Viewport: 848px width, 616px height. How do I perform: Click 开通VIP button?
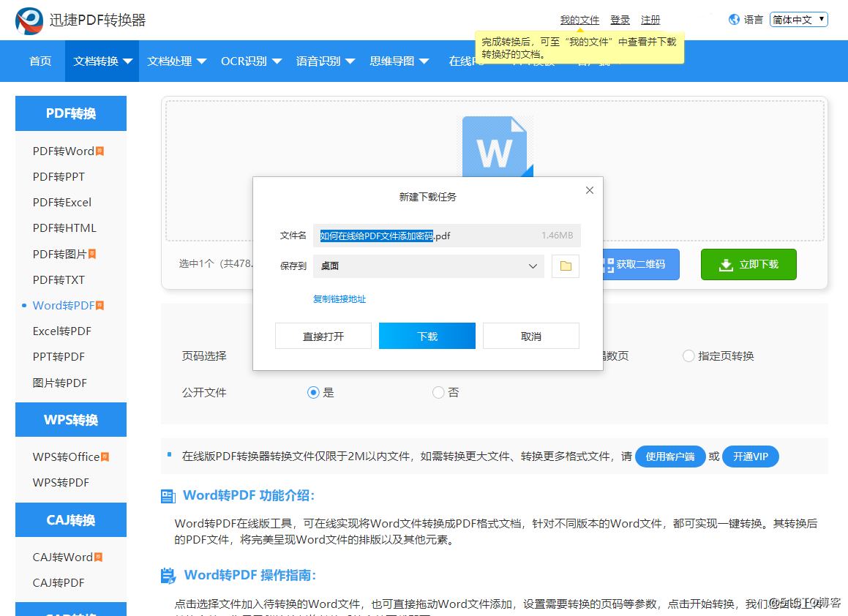[x=751, y=457]
